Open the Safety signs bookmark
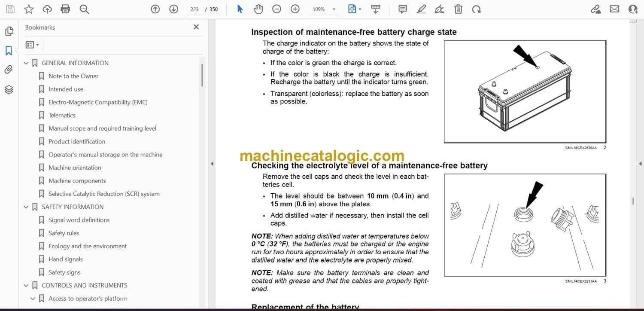The image size is (644, 311). pyautogui.click(x=64, y=273)
